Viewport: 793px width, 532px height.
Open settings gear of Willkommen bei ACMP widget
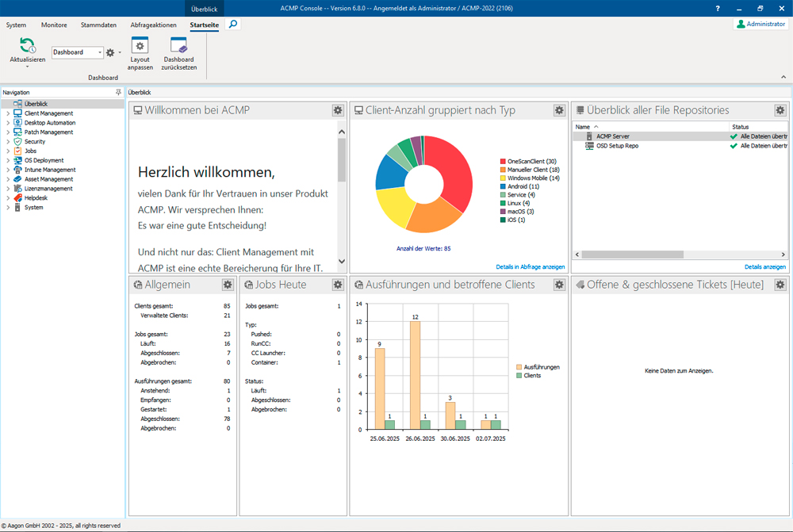pyautogui.click(x=338, y=110)
